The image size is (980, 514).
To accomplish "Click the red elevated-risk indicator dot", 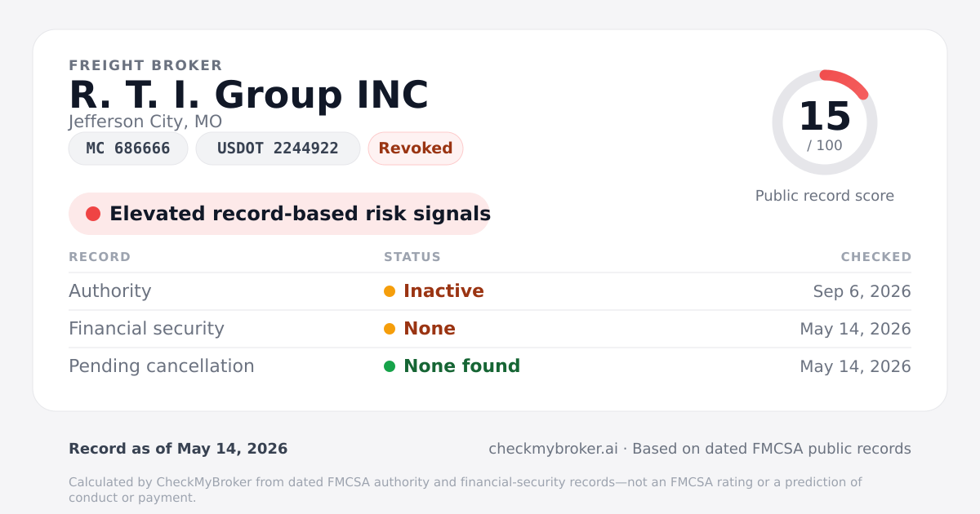I will 93,214.
